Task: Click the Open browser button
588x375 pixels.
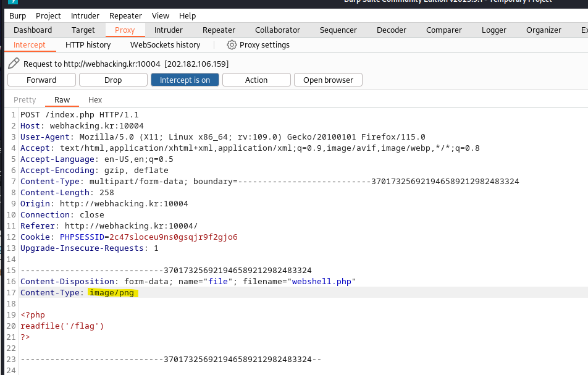Action: [328, 80]
